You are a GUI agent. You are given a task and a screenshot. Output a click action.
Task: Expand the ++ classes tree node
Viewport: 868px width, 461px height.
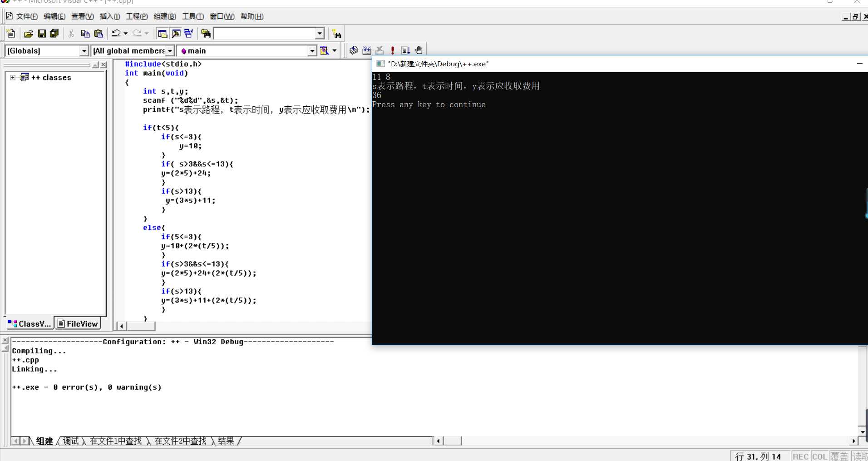tap(13, 78)
